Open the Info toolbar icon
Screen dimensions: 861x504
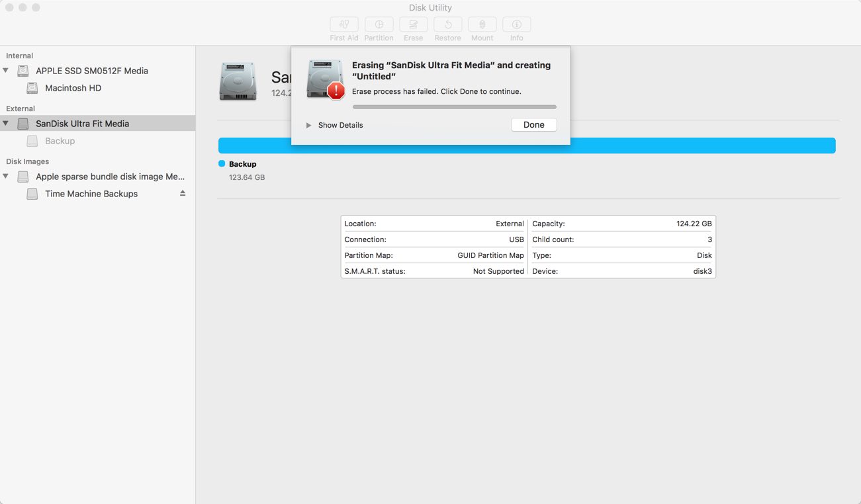[x=516, y=24]
